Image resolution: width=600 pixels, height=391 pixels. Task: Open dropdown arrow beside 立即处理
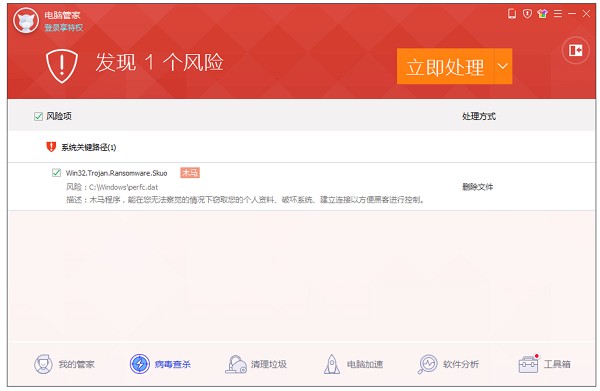point(503,66)
